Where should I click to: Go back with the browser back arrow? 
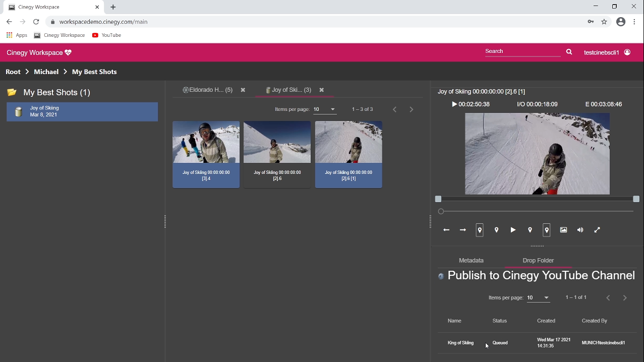9,22
